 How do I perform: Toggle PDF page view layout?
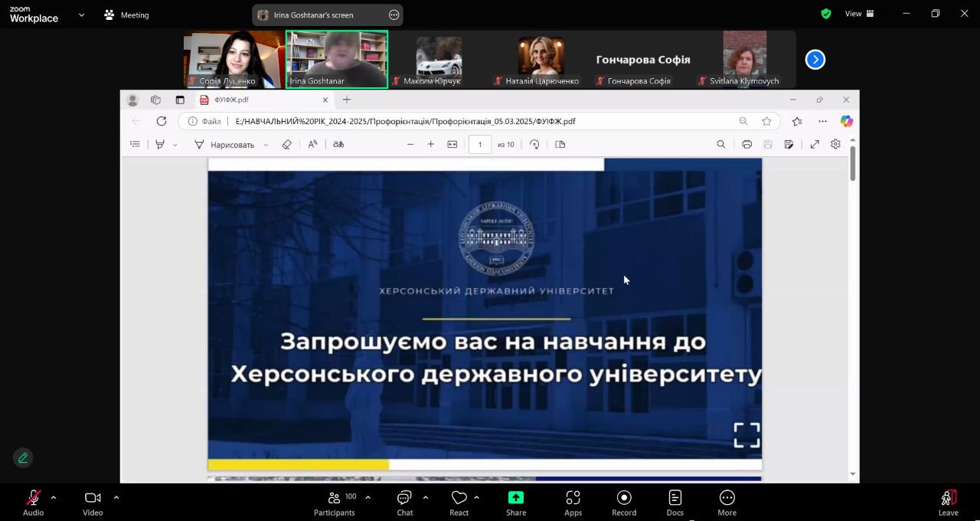coord(560,144)
